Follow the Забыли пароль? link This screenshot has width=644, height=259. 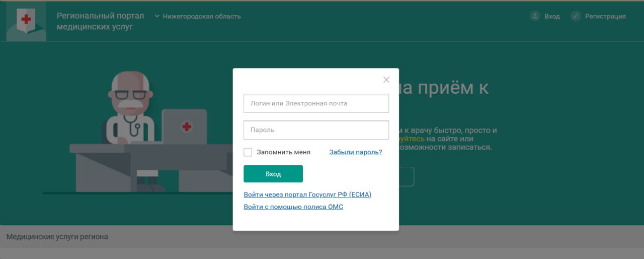(x=355, y=152)
